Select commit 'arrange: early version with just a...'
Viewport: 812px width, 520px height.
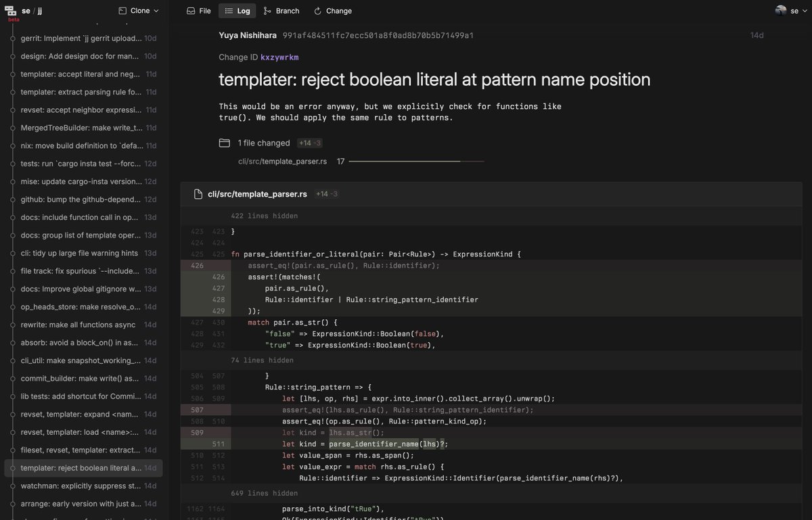84,504
